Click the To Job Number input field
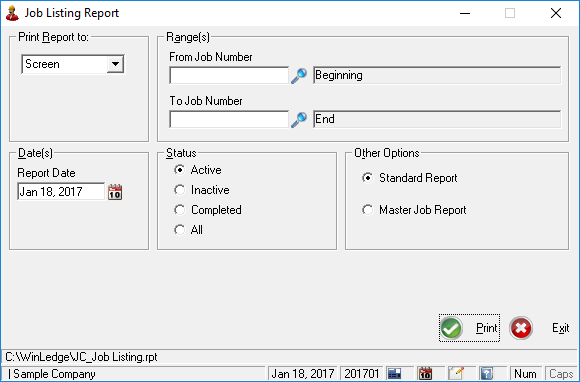580x382 pixels. click(229, 119)
